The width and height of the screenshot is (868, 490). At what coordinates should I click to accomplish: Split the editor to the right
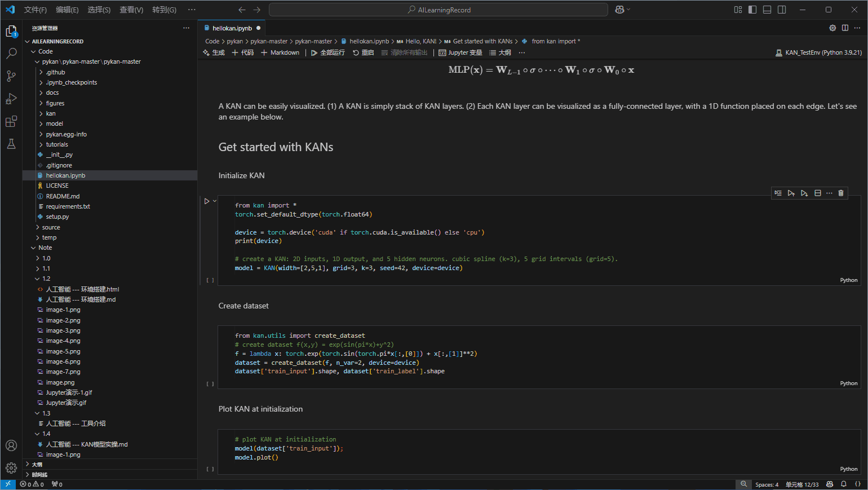click(x=845, y=28)
